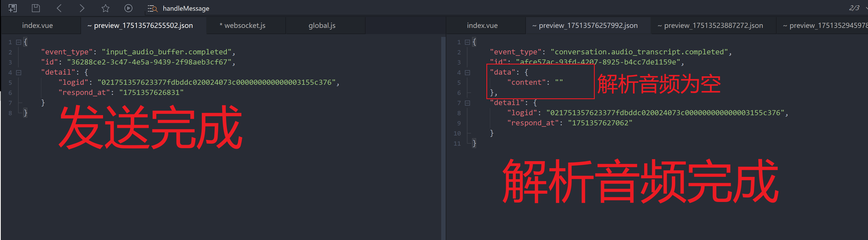The height and width of the screenshot is (240, 868).
Task: Click the search icon beside handleMessage
Action: (153, 8)
